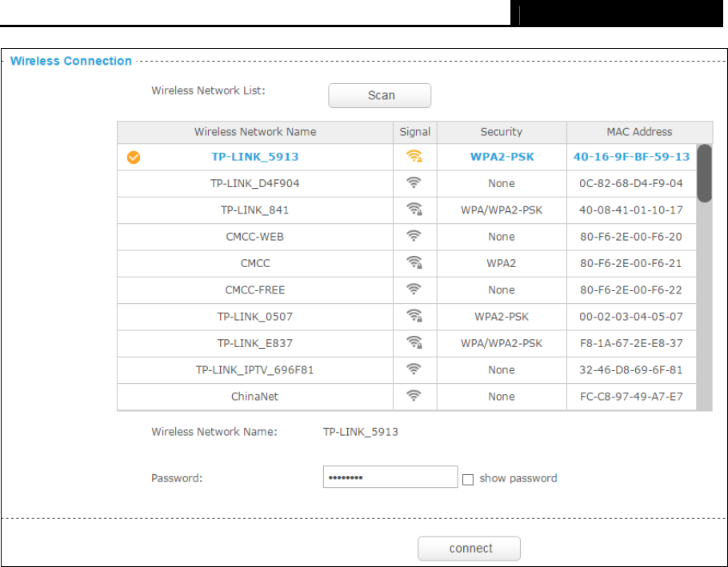Click MAC address F8-1A-67-2E-E8-37

[631, 343]
